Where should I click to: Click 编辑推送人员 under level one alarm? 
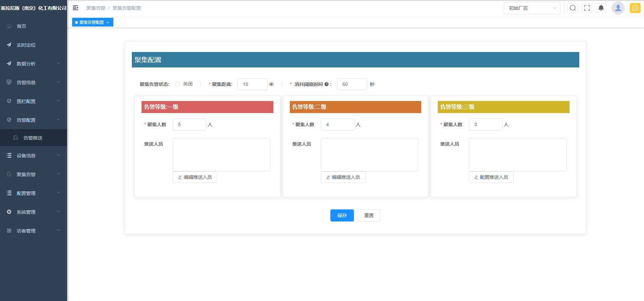pyautogui.click(x=195, y=177)
